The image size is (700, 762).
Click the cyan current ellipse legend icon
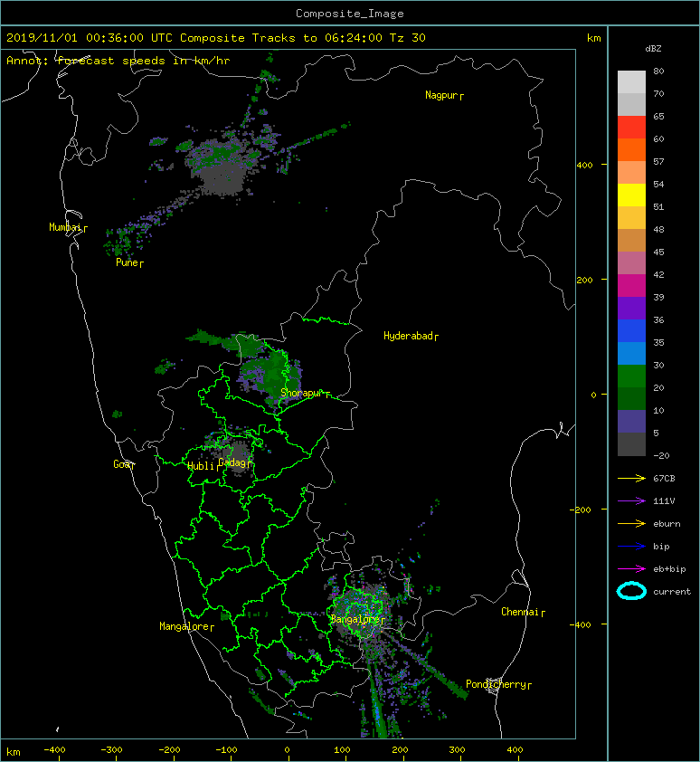[x=631, y=591]
